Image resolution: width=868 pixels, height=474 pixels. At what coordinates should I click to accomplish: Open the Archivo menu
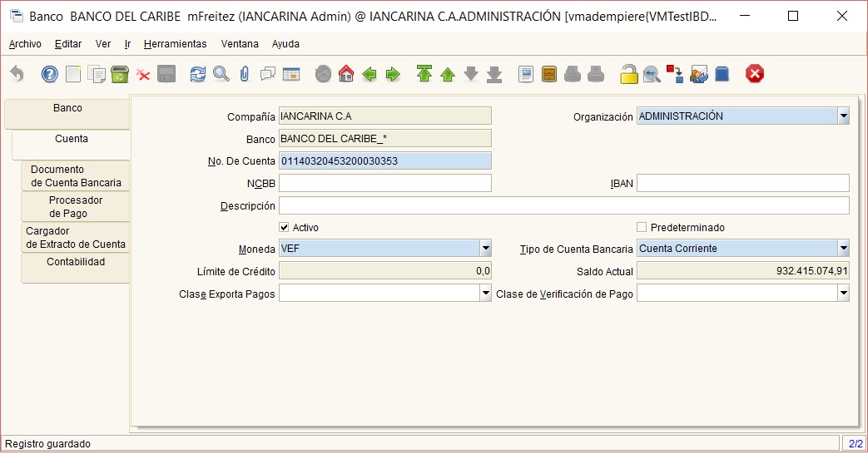click(25, 44)
